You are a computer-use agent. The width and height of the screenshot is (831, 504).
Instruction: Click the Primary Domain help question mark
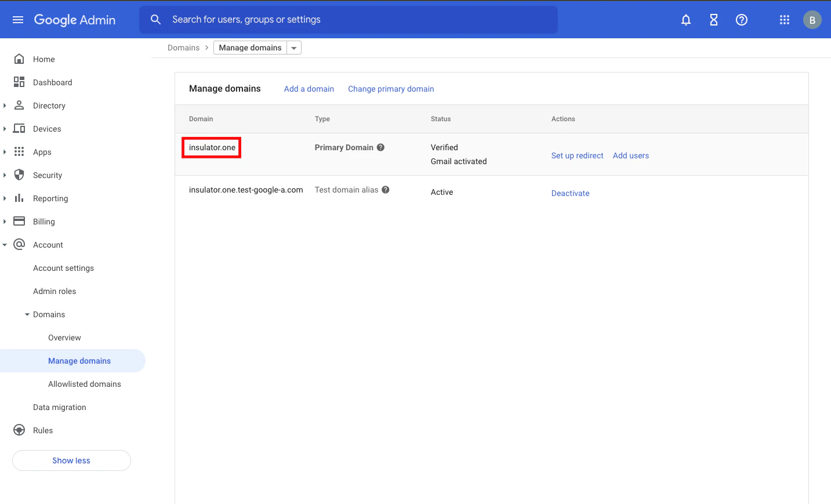[380, 147]
